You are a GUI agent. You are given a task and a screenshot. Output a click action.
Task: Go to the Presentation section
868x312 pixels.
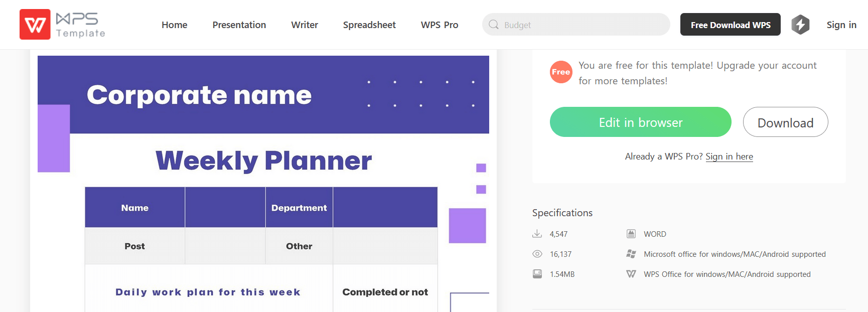pos(239,25)
